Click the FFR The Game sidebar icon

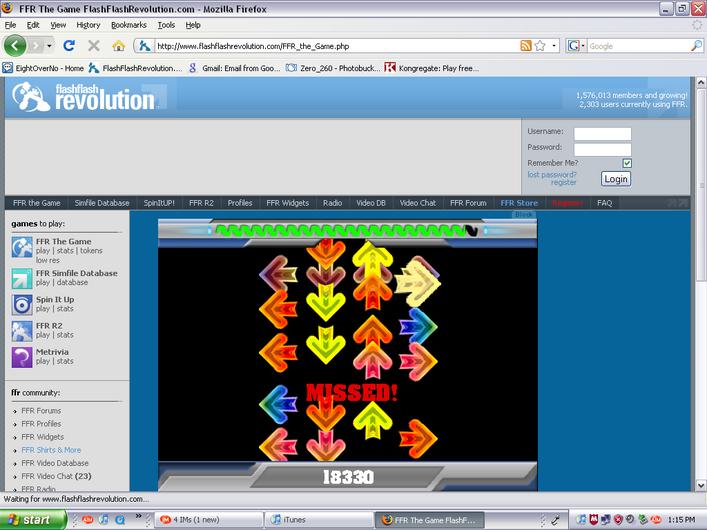point(22,247)
